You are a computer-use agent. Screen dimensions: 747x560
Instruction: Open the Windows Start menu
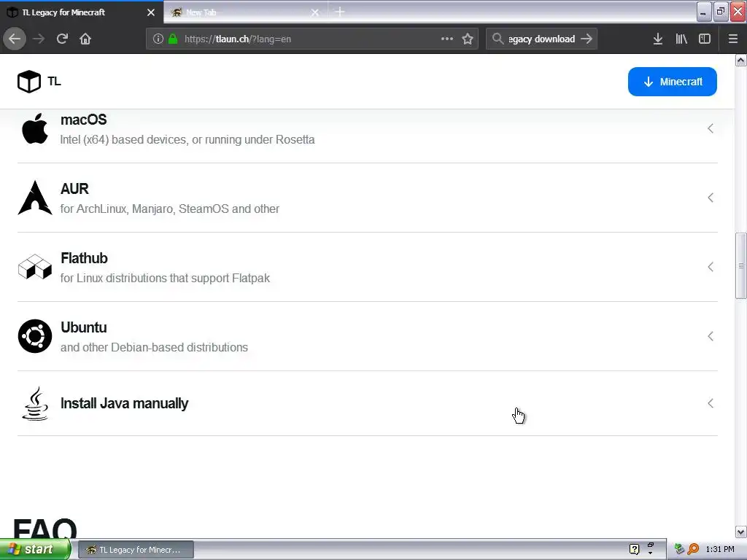tap(35, 550)
